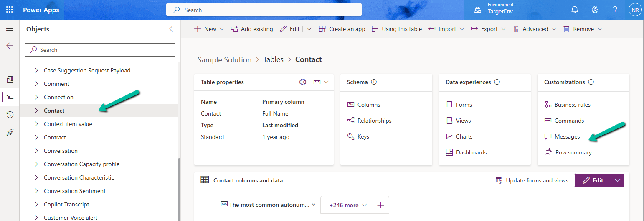Expand the Conversation tree node
The height and width of the screenshot is (221, 644).
point(36,151)
